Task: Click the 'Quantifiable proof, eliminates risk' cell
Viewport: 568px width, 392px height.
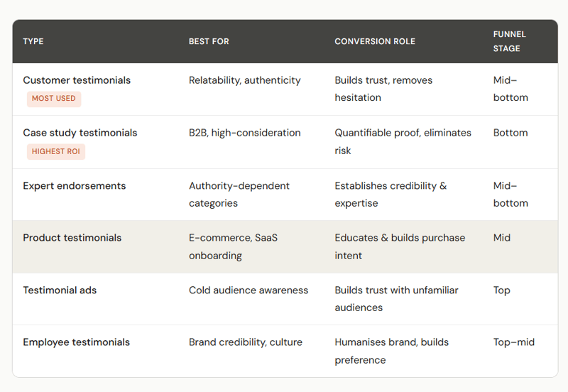Action: 403,141
